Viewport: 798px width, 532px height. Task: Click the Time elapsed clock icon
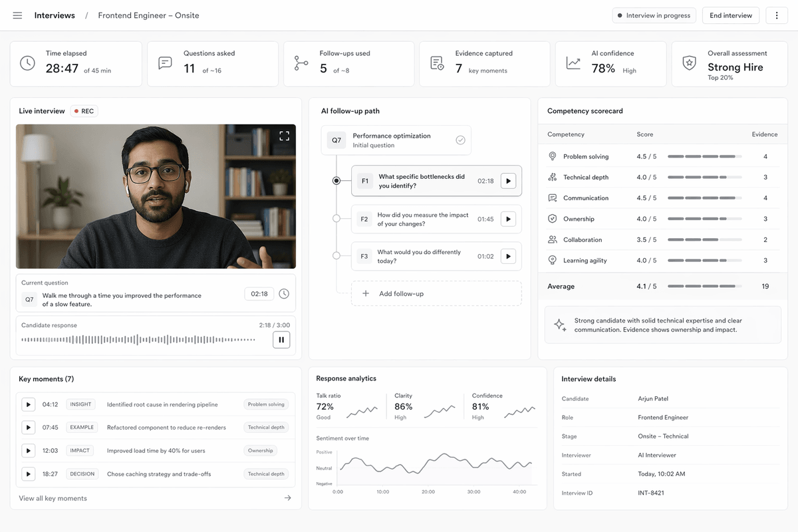click(x=27, y=63)
